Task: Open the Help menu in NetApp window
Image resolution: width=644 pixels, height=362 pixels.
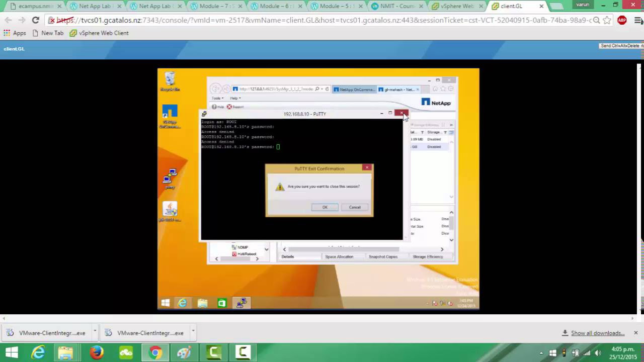Action: [235, 98]
